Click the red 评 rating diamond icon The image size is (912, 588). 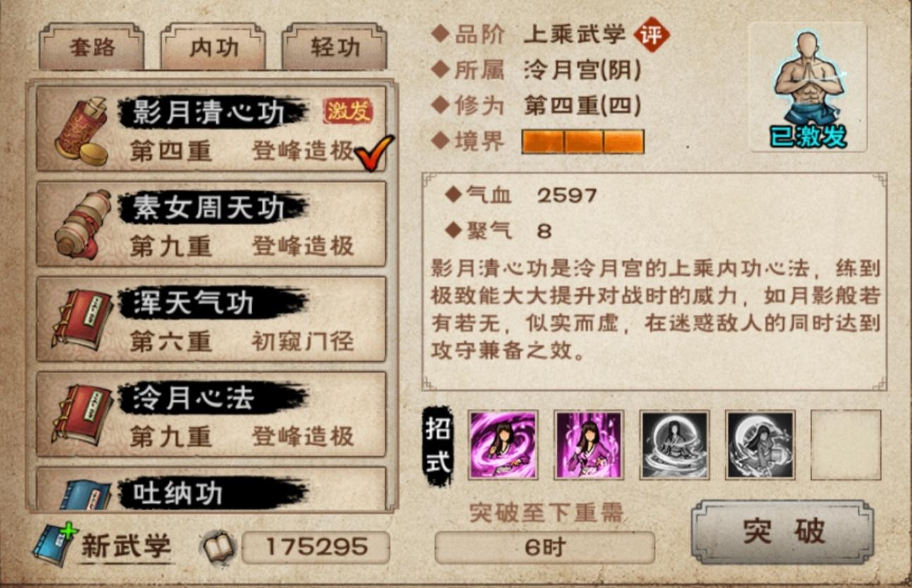click(x=651, y=35)
